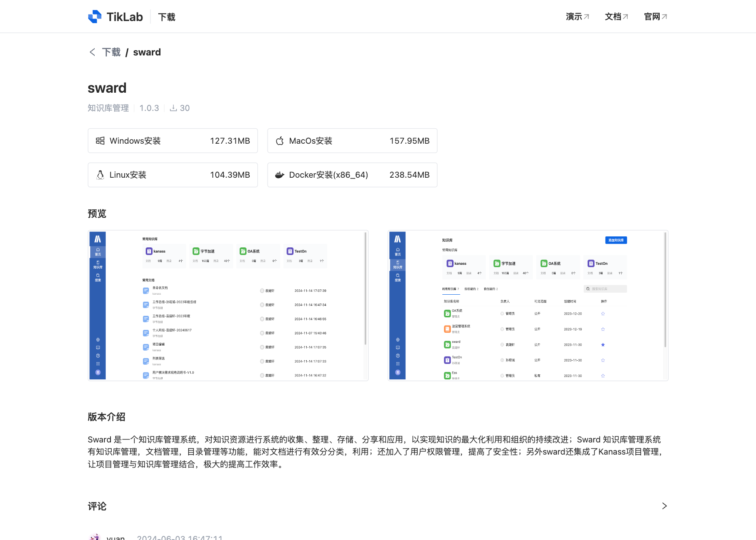This screenshot has width=756, height=540.
Task: Navigate back using the 下载 breadcrumb link
Action: click(x=111, y=52)
